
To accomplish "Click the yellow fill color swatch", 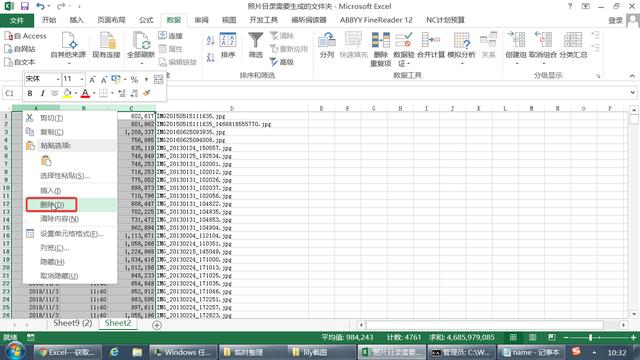I will pos(67,93).
